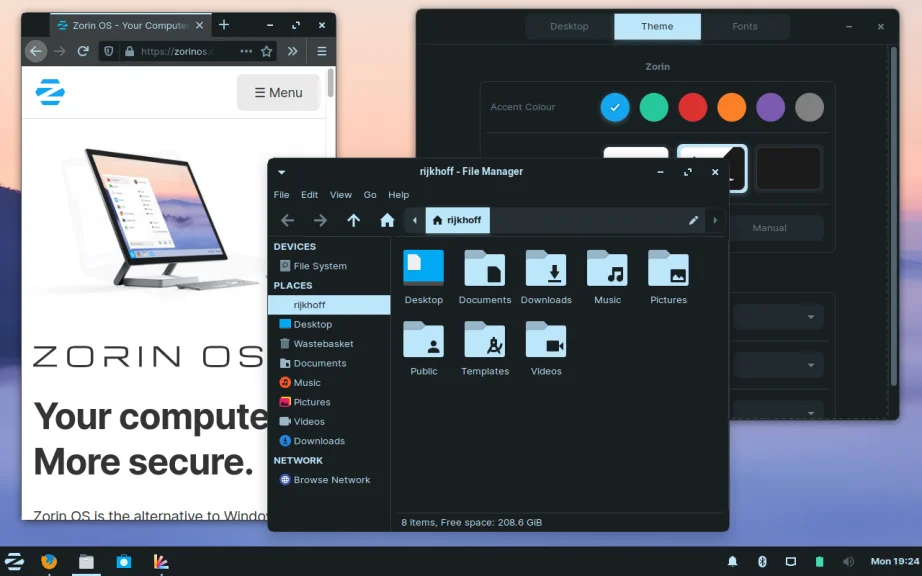This screenshot has width=922, height=576.
Task: Select the Zorin OS browser tab
Action: pos(131,25)
